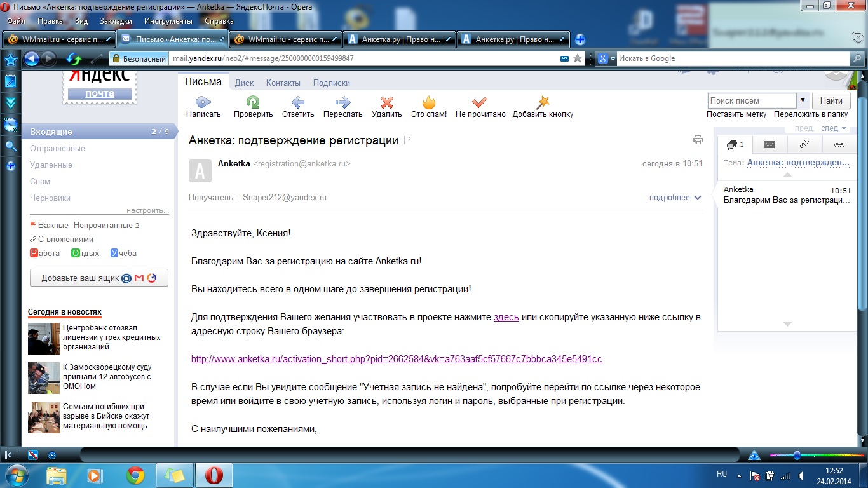Open Google Chrome from the taskbar
The height and width of the screenshot is (488, 868).
coord(135,475)
